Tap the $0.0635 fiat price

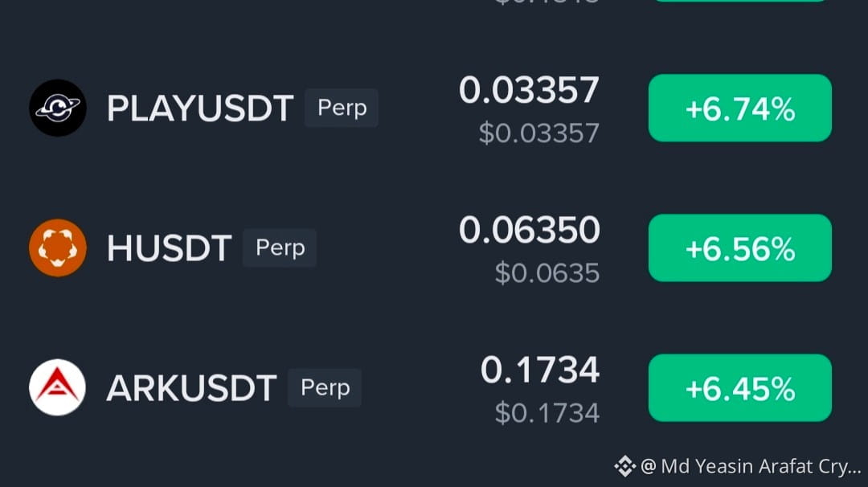547,272
